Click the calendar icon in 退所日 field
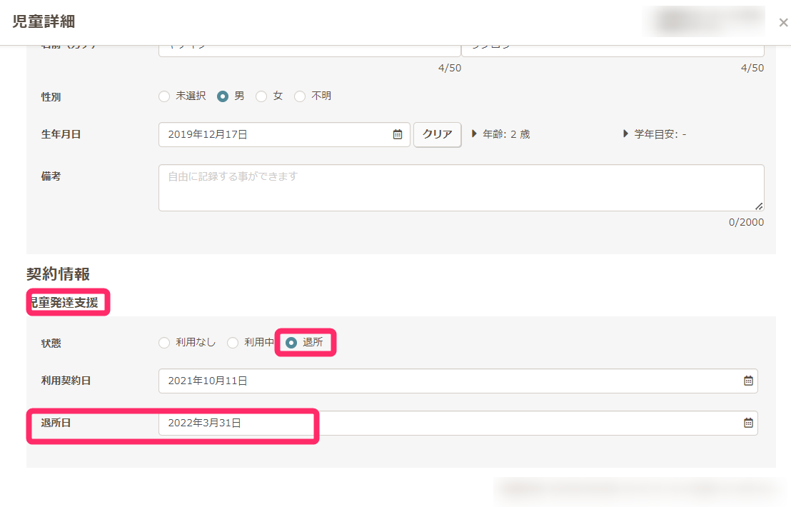 click(x=748, y=423)
